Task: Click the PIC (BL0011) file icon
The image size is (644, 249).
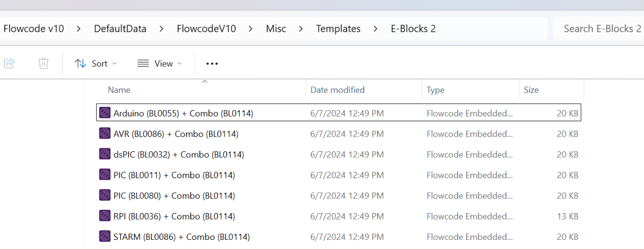Action: (x=105, y=175)
